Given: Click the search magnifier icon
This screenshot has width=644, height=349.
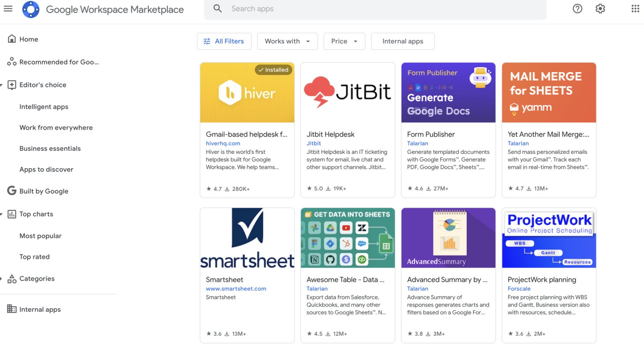Looking at the screenshot, I should [218, 8].
